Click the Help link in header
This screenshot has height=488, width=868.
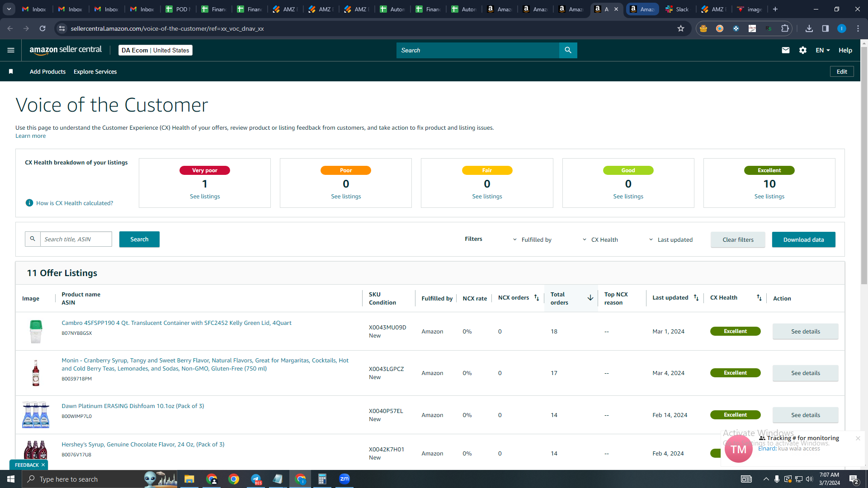click(845, 50)
